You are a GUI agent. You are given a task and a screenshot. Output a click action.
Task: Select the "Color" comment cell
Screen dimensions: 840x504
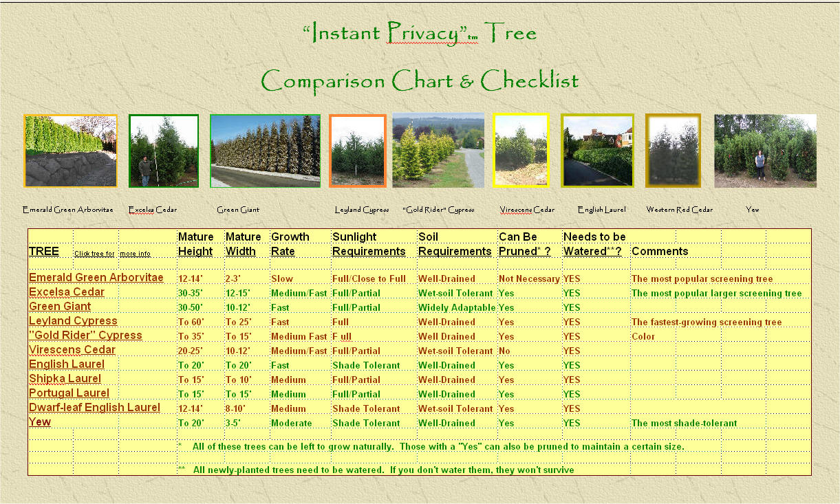pos(643,337)
